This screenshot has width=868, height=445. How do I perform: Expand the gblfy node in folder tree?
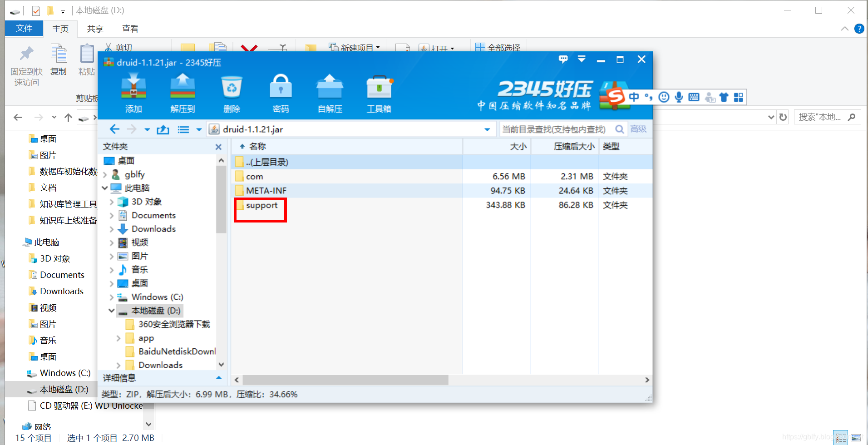[105, 175]
